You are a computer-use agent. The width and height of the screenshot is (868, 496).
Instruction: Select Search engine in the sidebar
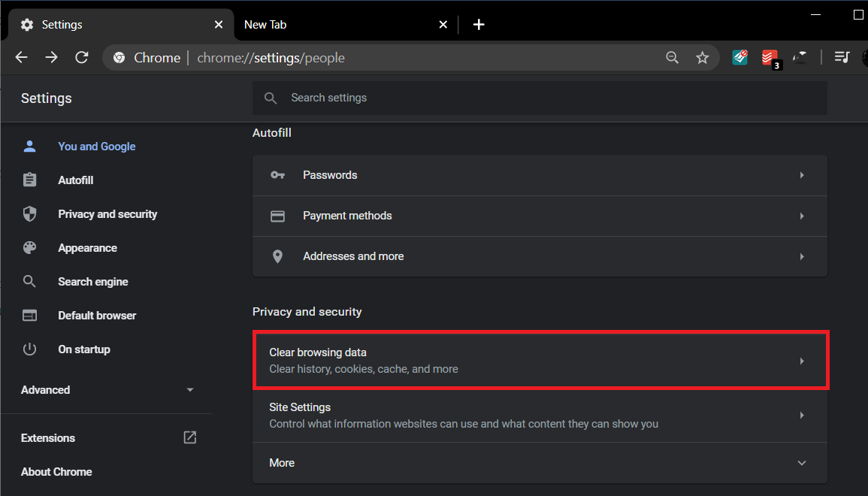coord(93,281)
